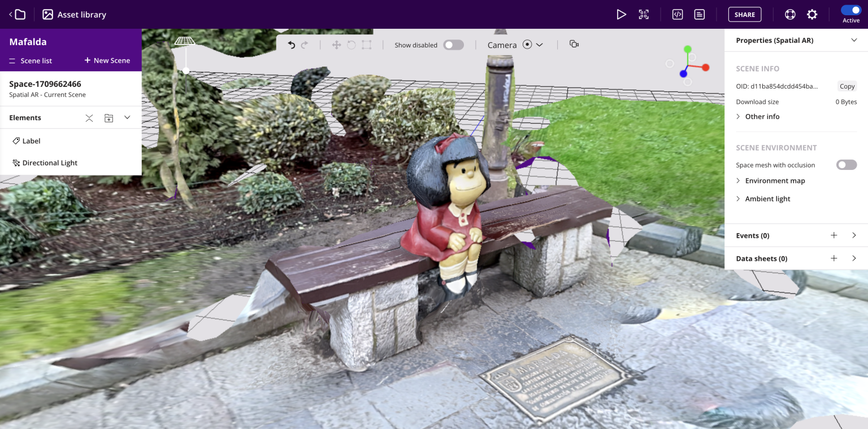Click the duplicate camera view icon

[x=574, y=43]
